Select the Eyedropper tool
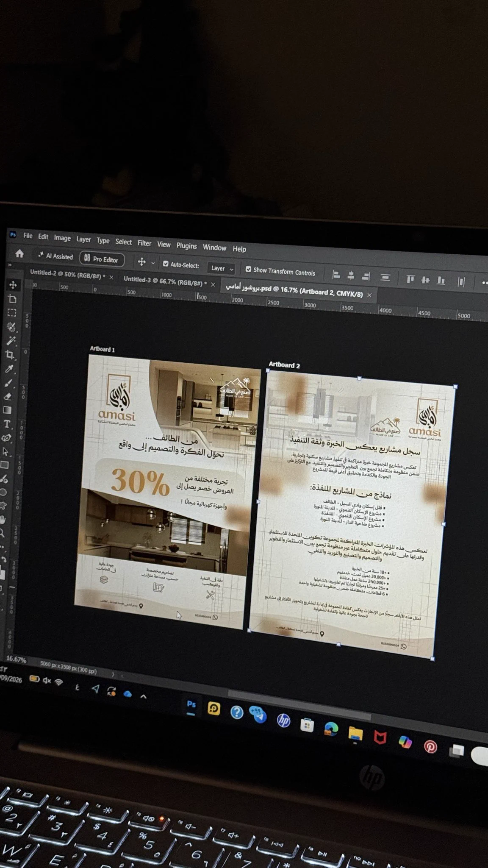The height and width of the screenshot is (868, 488). pyautogui.click(x=9, y=369)
